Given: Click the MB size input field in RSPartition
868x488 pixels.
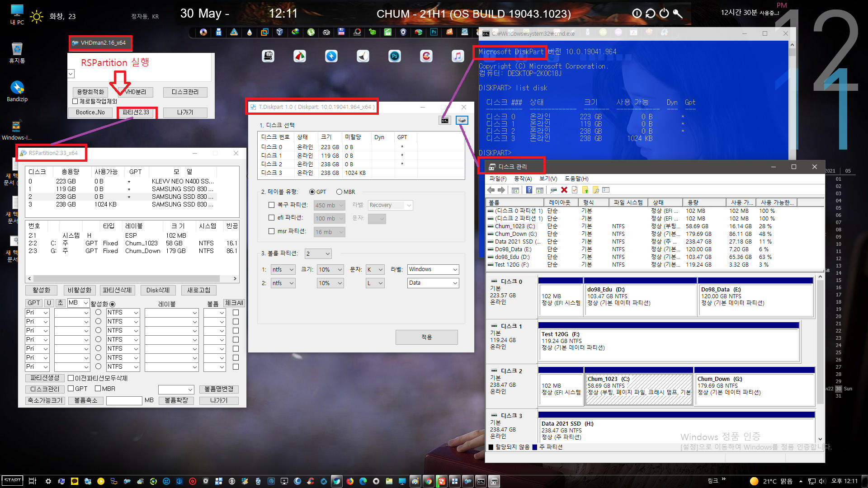Looking at the screenshot, I should tap(124, 400).
